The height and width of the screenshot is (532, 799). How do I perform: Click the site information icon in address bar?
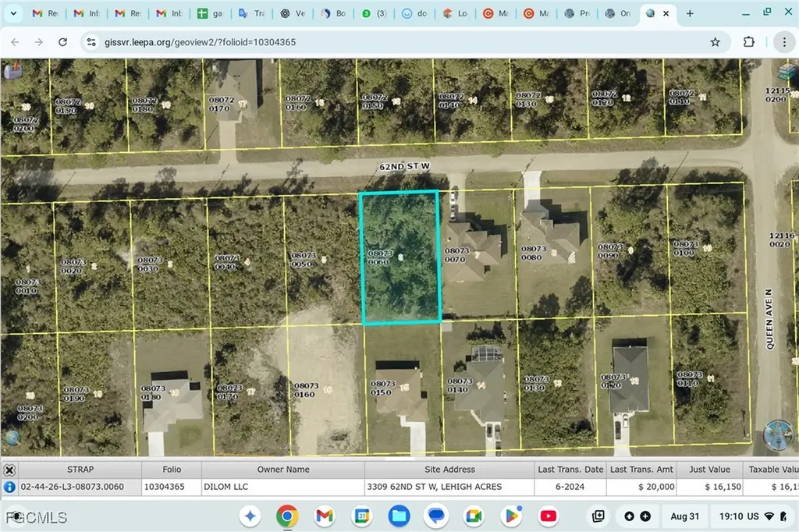(x=91, y=42)
